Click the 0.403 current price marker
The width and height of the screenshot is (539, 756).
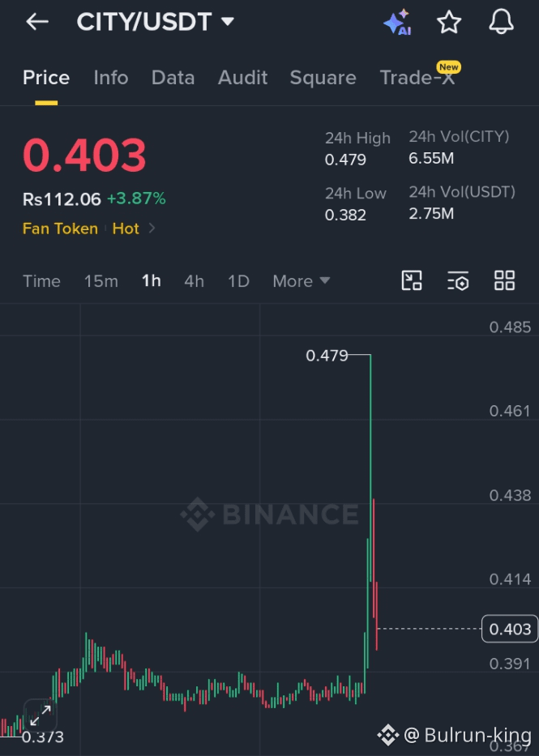(510, 629)
